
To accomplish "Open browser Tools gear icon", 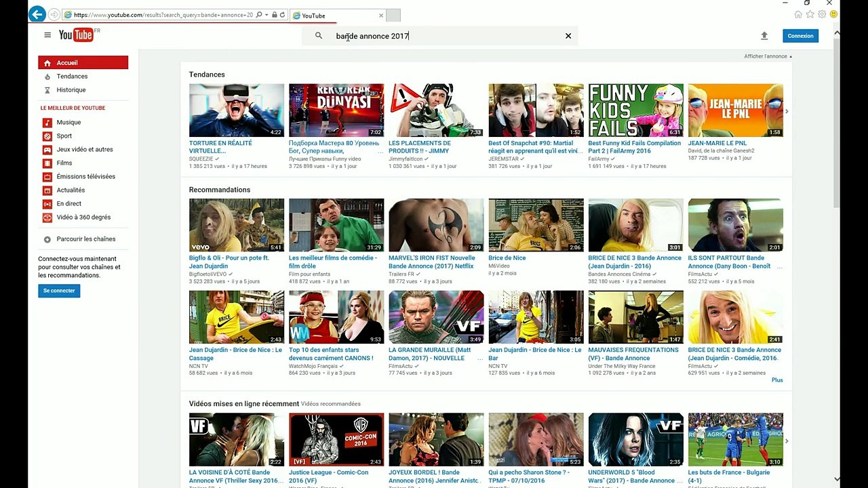I will click(x=821, y=14).
